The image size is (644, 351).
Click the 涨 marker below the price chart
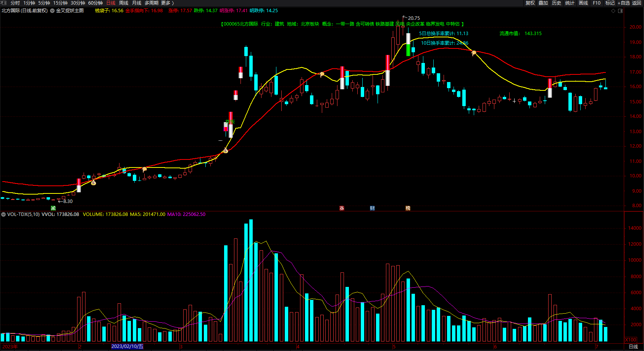click(x=342, y=208)
